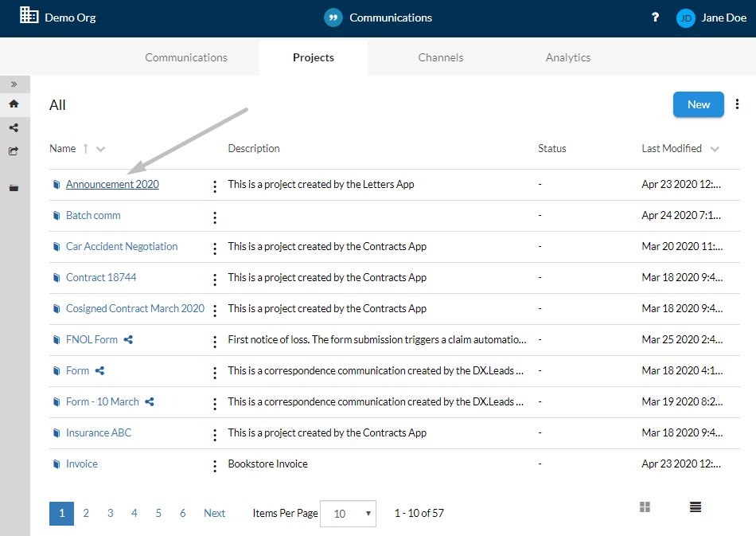Open the Invoice project
756x536 pixels.
point(82,464)
